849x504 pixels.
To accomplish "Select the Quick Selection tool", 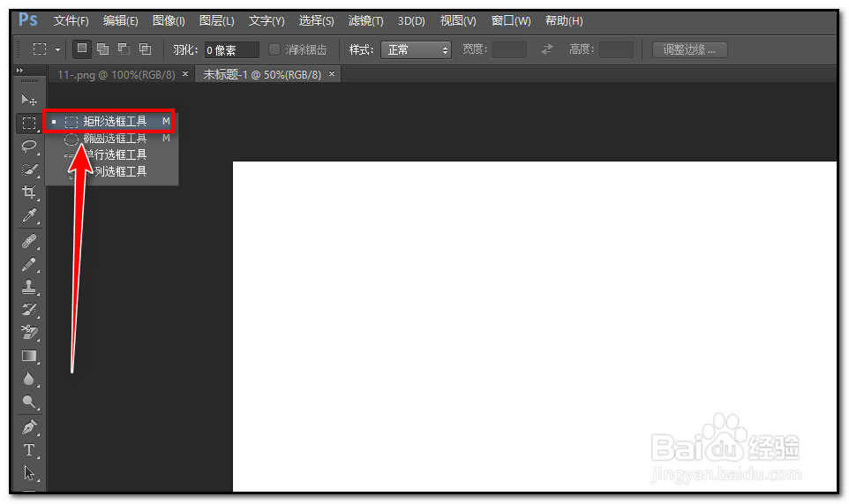I will click(29, 169).
